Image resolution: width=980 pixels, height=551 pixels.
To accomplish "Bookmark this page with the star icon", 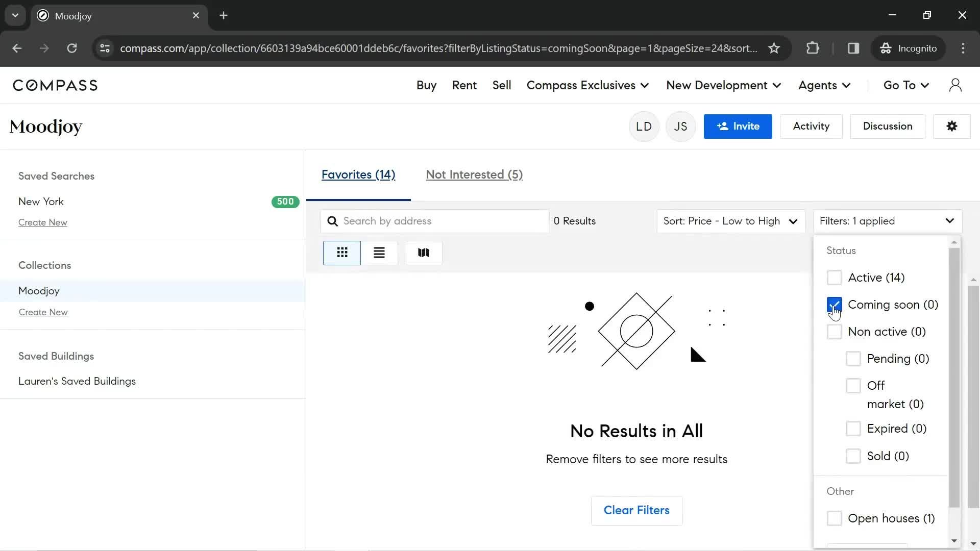I will tap(774, 48).
